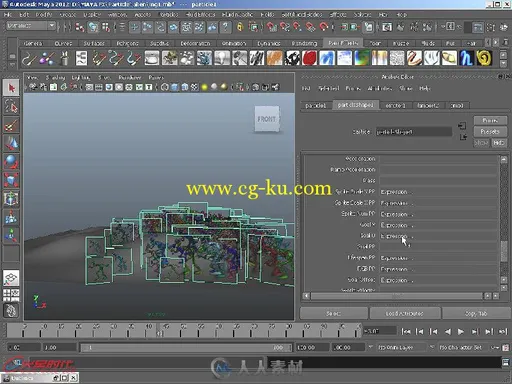Click the Rotate tool sphere icon
This screenshot has width=512, height=384.
11,162
